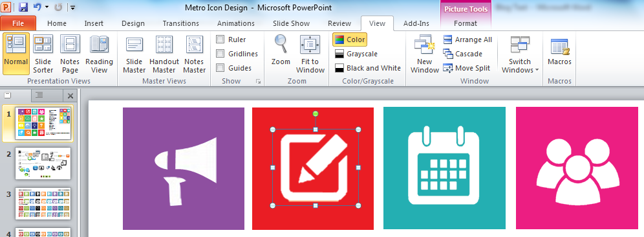
Task: Click the Redo (repeat) icon
Action: (58, 7)
